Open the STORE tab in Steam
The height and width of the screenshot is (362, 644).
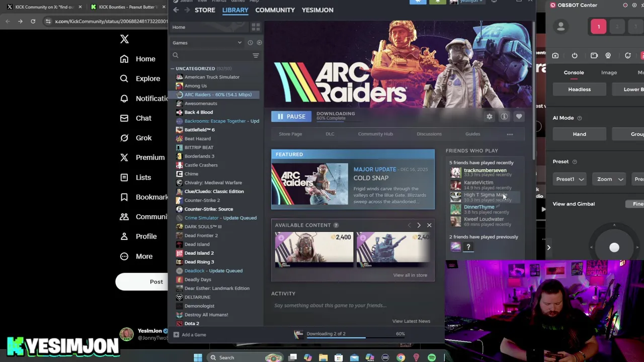pyautogui.click(x=205, y=10)
